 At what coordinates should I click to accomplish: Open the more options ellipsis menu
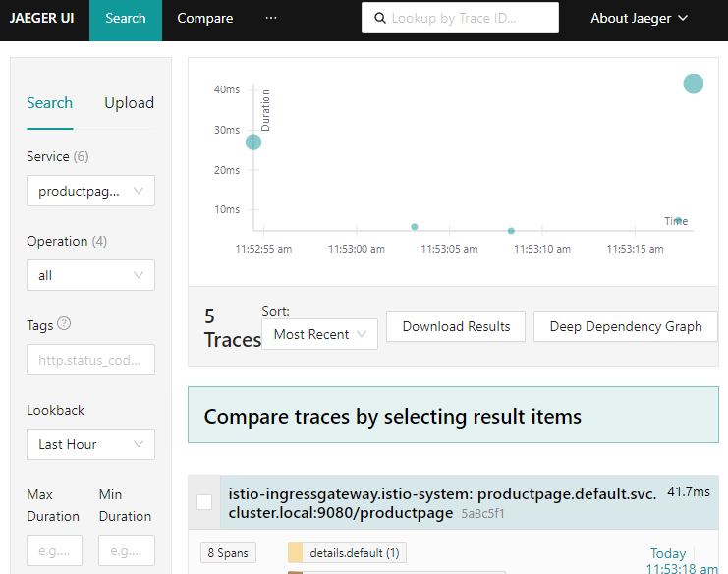[271, 18]
